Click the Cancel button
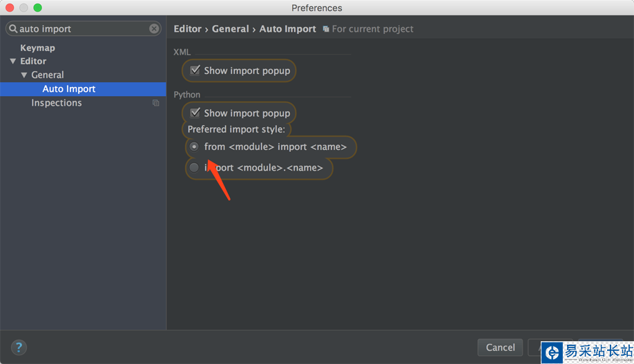The height and width of the screenshot is (364, 634). pyautogui.click(x=500, y=347)
